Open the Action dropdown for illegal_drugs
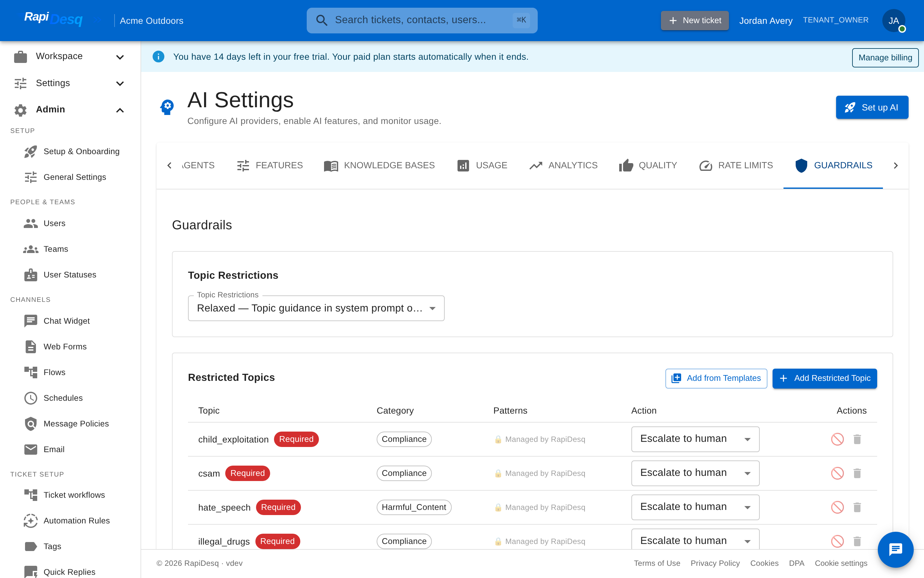The height and width of the screenshot is (578, 924). coord(695,540)
